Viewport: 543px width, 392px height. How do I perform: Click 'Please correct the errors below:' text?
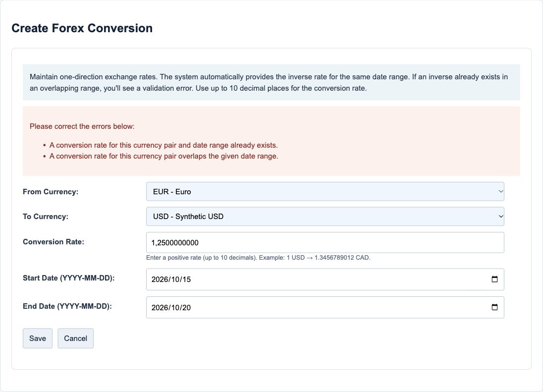coord(82,126)
